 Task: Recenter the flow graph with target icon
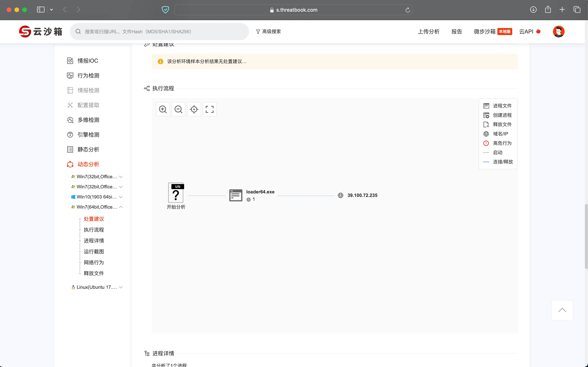coord(194,110)
